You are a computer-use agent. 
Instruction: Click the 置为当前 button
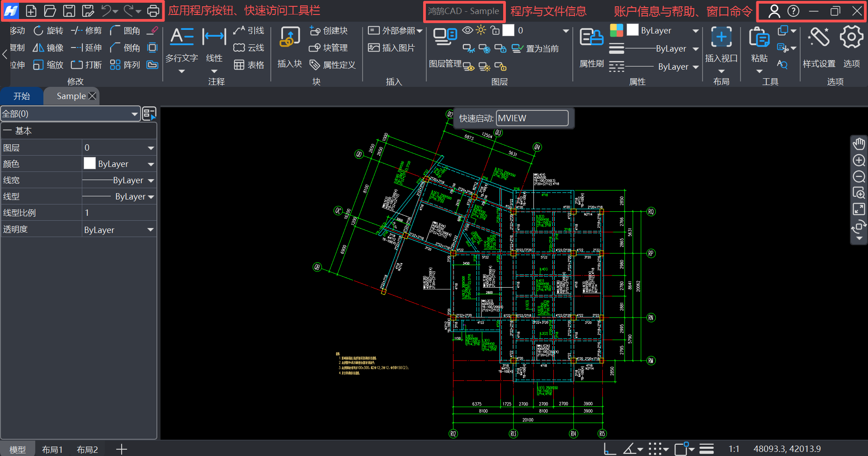536,48
